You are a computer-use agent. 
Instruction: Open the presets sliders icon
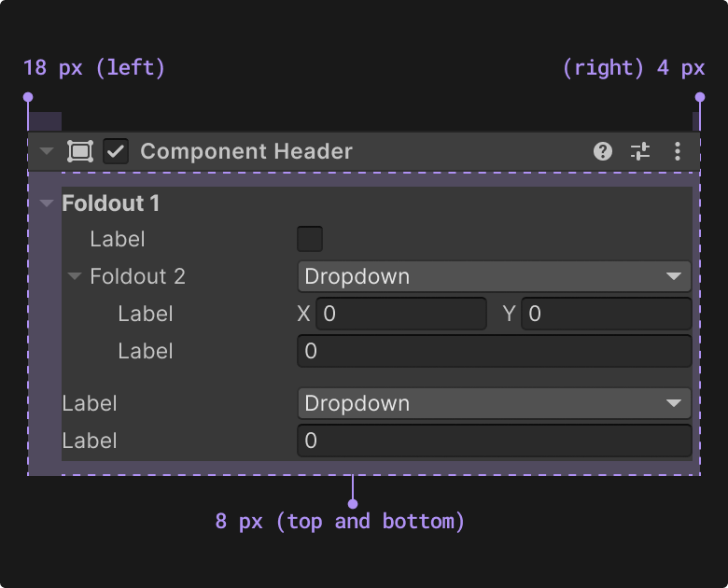click(640, 151)
